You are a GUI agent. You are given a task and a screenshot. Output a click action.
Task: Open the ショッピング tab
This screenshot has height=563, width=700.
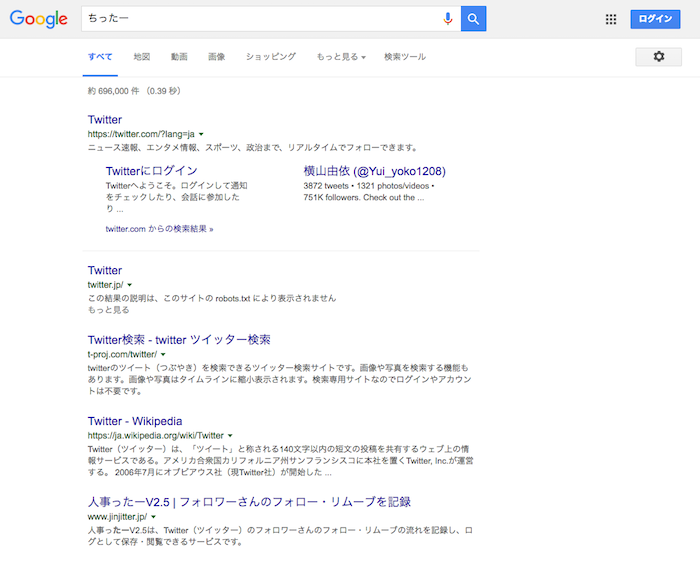270,57
